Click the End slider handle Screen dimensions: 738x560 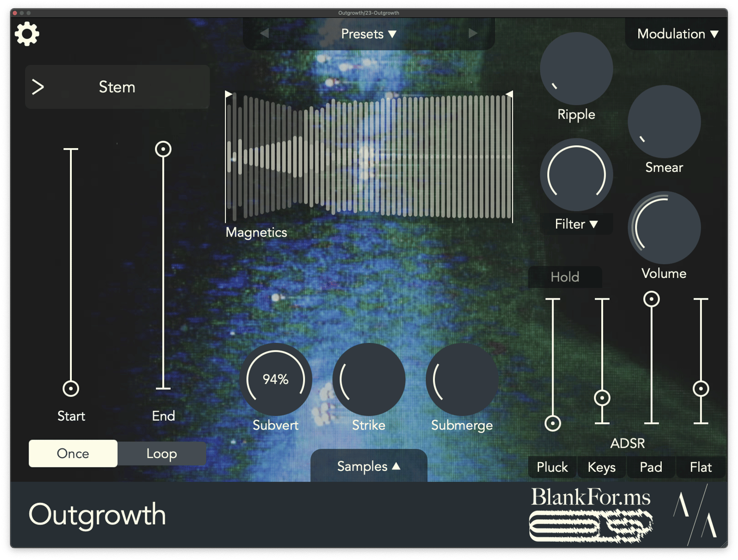(x=163, y=149)
